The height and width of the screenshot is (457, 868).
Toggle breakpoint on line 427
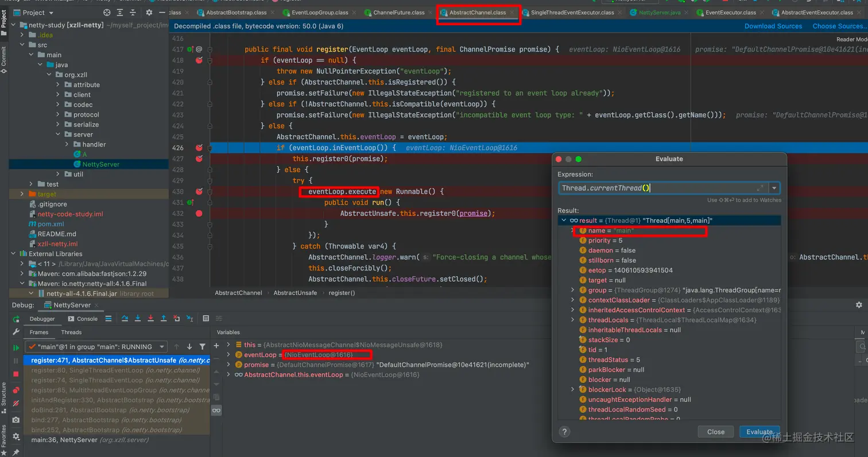199,158
